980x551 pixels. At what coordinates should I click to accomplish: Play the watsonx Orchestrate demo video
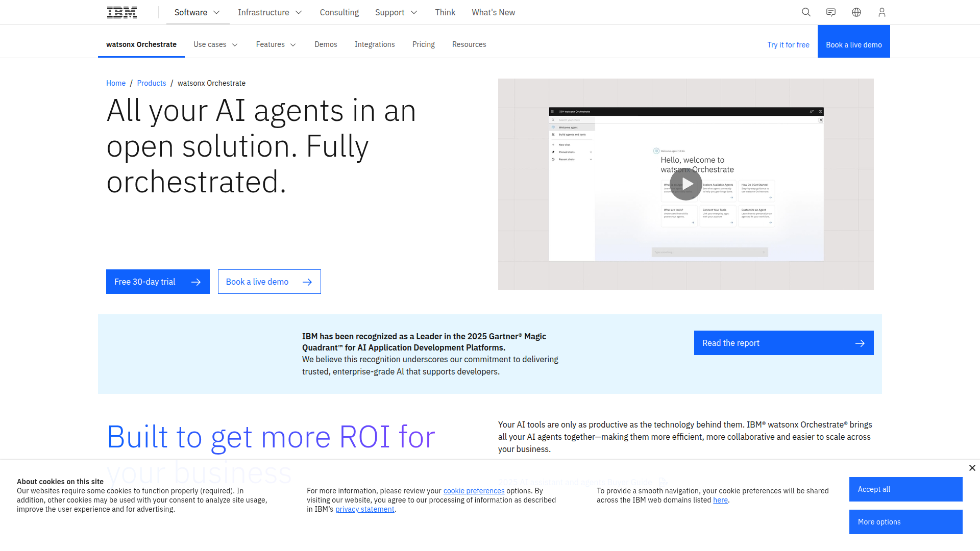pyautogui.click(x=686, y=184)
